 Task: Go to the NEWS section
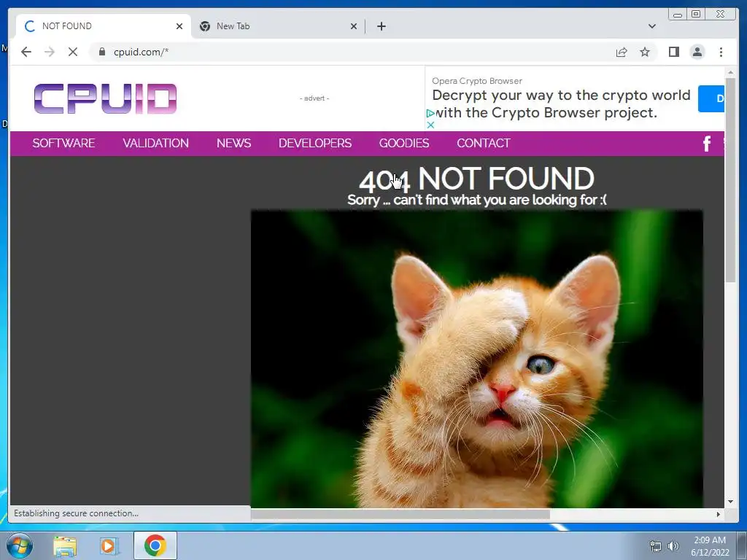click(x=233, y=144)
